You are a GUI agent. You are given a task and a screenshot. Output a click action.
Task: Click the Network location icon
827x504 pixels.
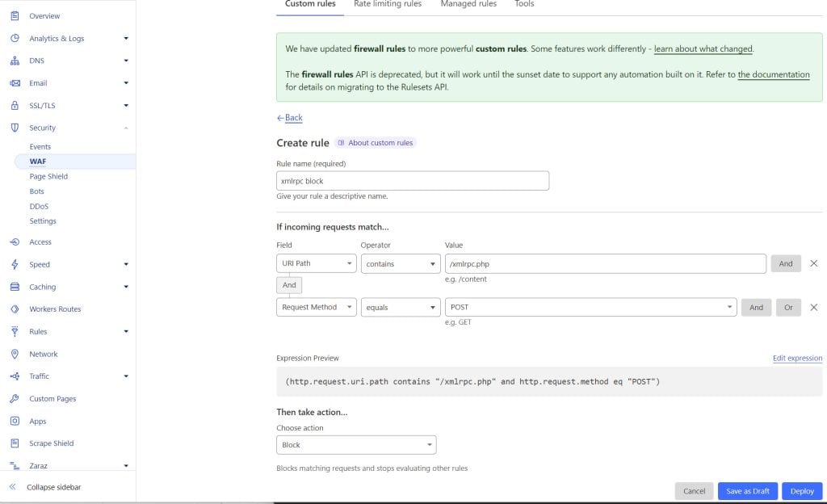(15, 354)
